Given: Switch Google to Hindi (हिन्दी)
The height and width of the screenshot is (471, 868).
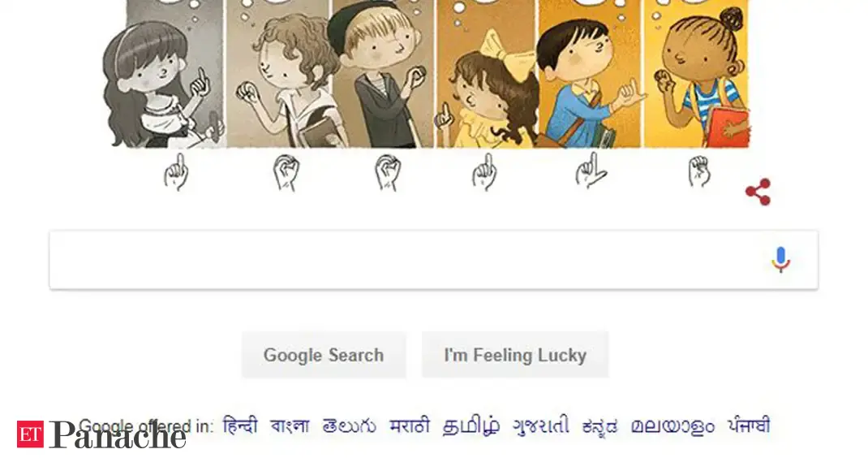Looking at the screenshot, I should pos(239,426).
